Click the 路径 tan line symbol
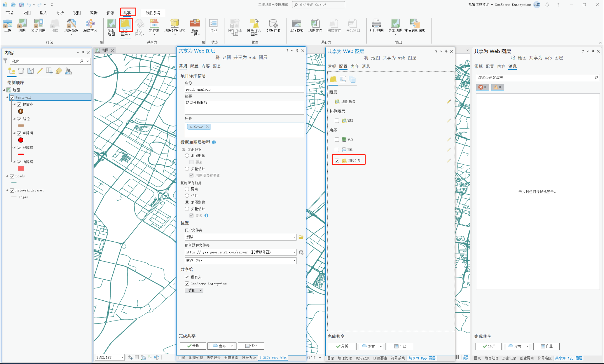This screenshot has width=604, height=364. (21, 126)
